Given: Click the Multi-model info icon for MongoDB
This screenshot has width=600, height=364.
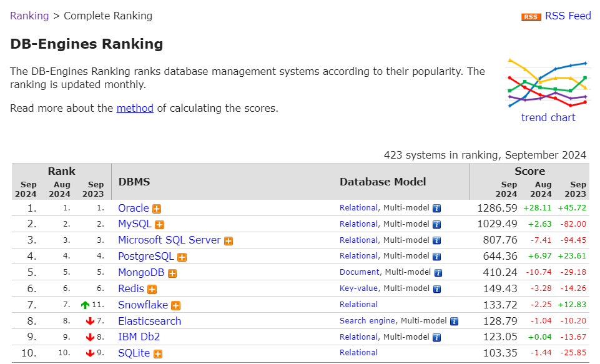Looking at the screenshot, I should point(439,273).
